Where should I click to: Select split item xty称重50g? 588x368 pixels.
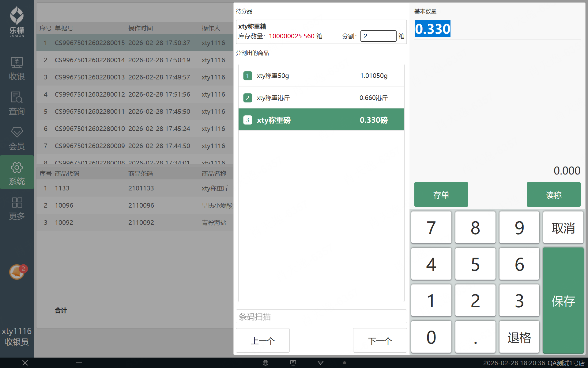(x=321, y=75)
